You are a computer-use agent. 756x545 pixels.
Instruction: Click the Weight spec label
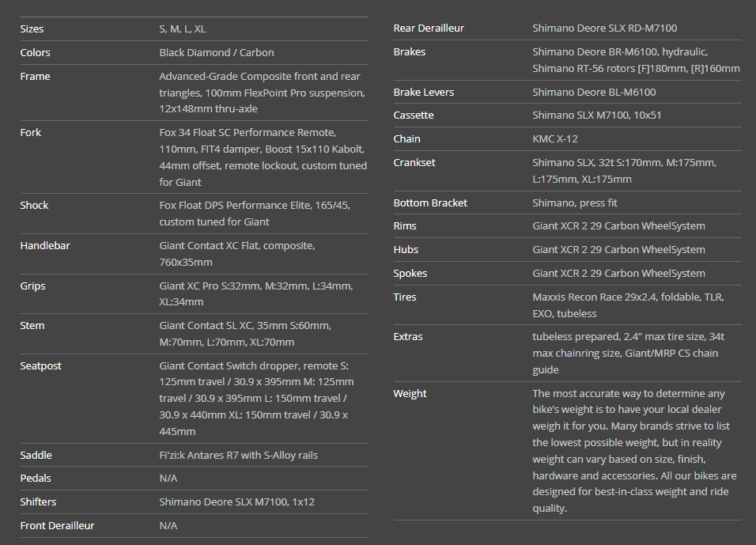tap(410, 394)
